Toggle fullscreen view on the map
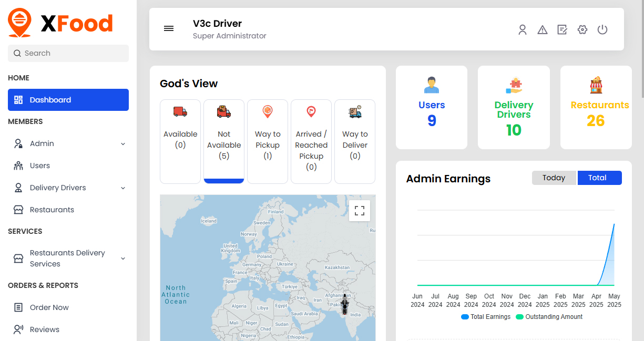Viewport: 644px width, 341px height. point(360,211)
